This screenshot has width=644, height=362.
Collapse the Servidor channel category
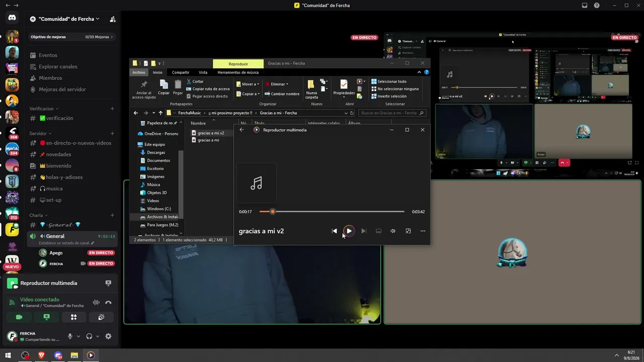[40, 134]
